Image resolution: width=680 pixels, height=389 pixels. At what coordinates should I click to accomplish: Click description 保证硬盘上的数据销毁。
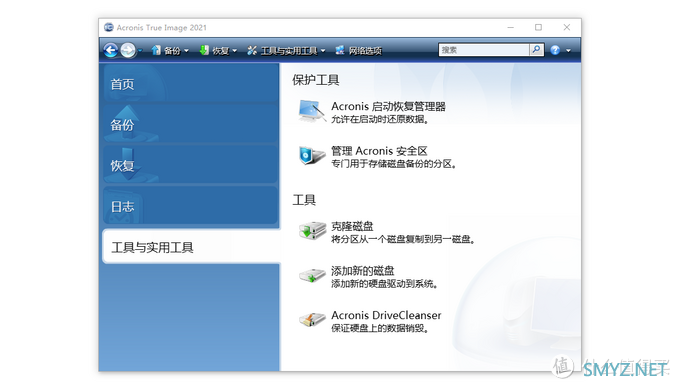380,328
